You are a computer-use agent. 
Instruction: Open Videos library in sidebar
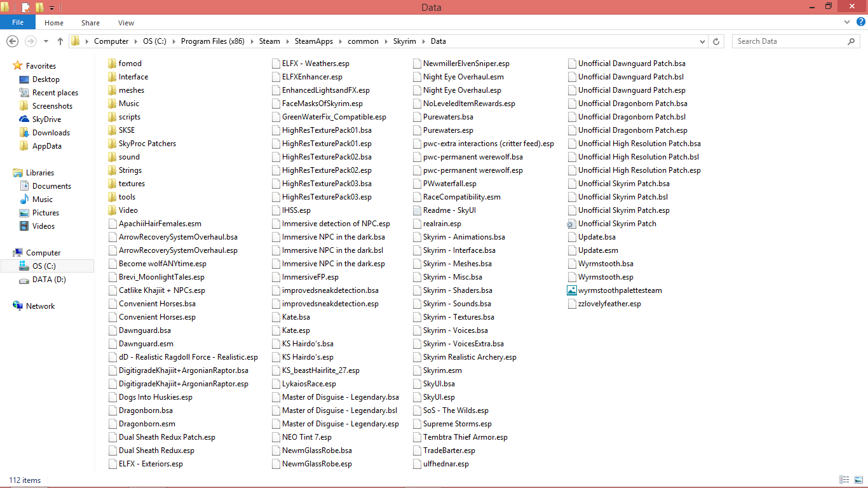point(44,226)
